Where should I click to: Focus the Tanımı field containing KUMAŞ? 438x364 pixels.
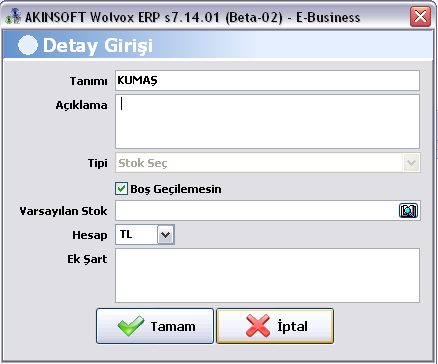tap(267, 80)
